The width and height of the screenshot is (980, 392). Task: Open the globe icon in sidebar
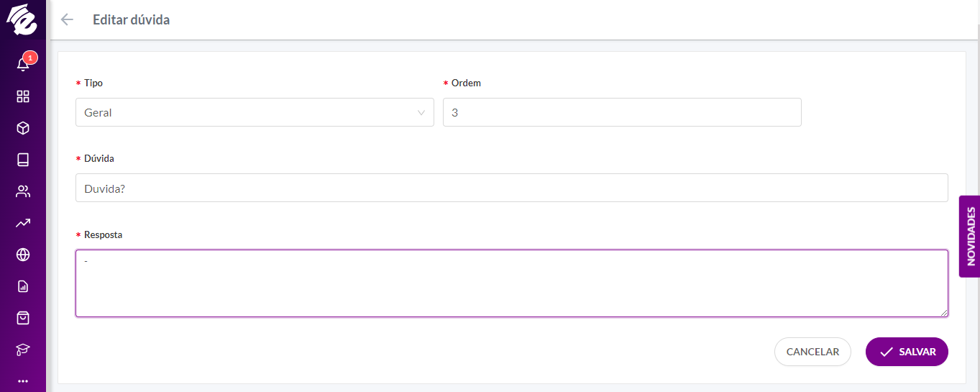(x=23, y=255)
